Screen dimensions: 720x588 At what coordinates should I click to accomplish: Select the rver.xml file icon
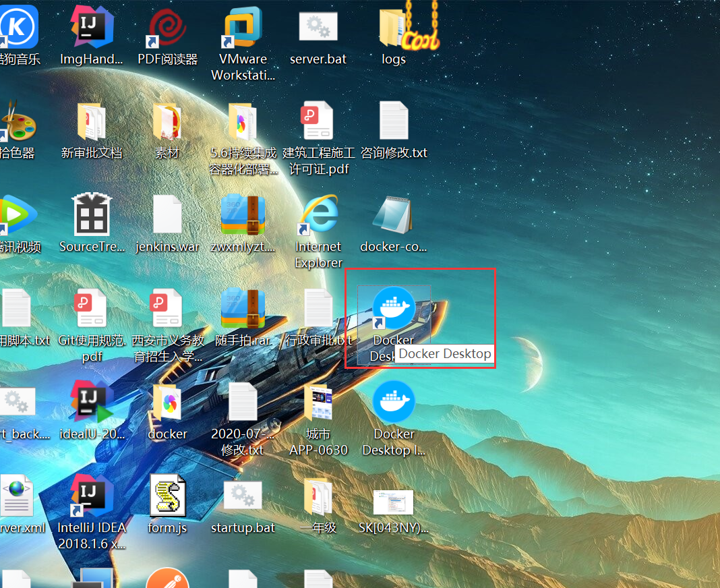pos(17,496)
